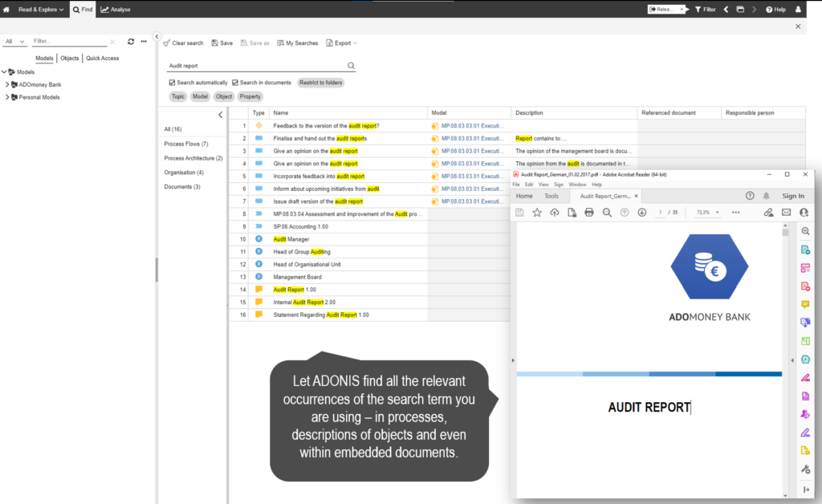Screen dimensions: 822x504
Task: Click the page number field showing 1 of 35
Action: [660, 213]
